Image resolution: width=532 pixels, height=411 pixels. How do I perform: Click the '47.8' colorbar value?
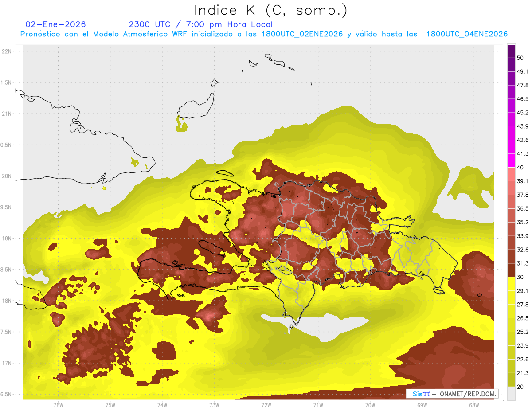(523, 85)
